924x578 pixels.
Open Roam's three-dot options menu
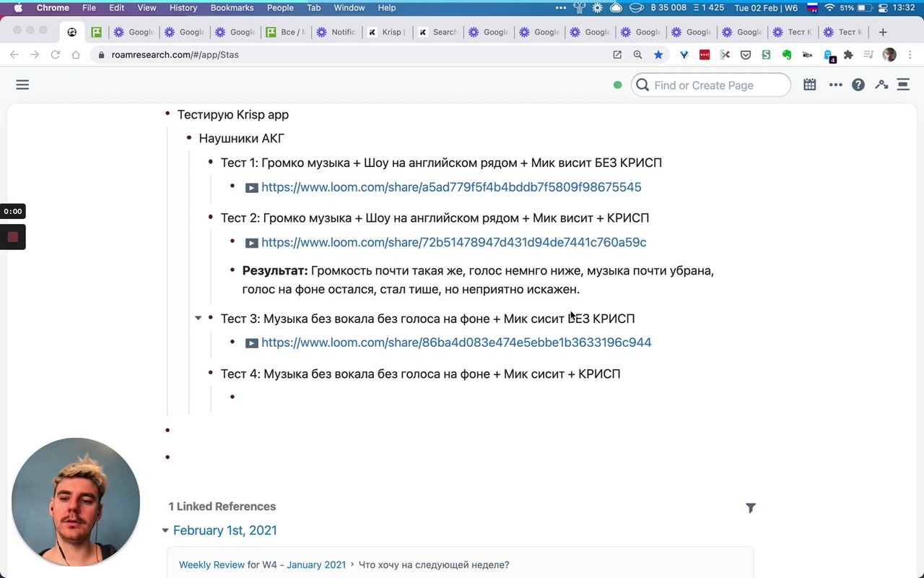click(x=836, y=85)
